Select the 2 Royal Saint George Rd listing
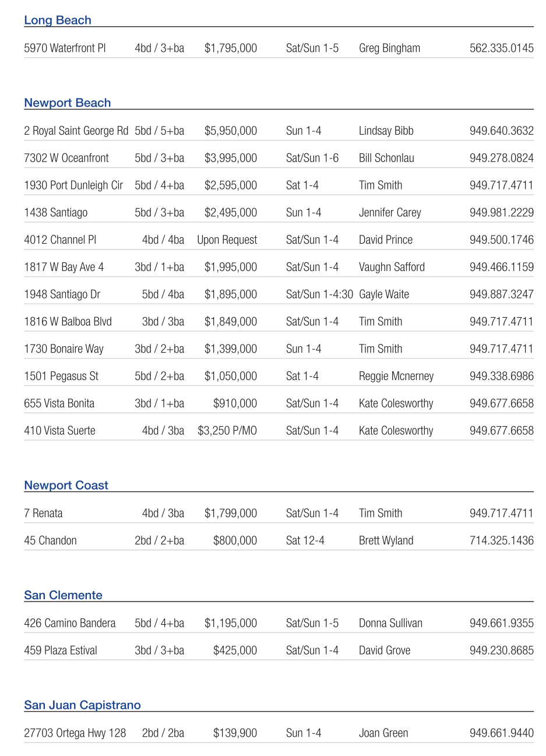546x756 pixels. click(76, 131)
